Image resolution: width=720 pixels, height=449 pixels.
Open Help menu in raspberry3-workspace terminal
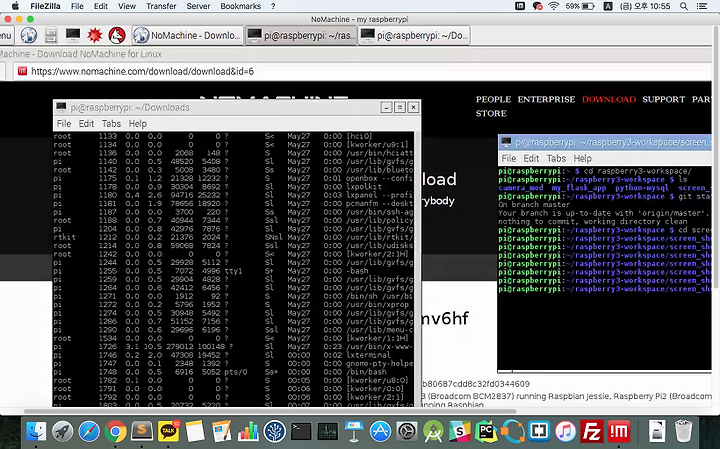tap(582, 158)
